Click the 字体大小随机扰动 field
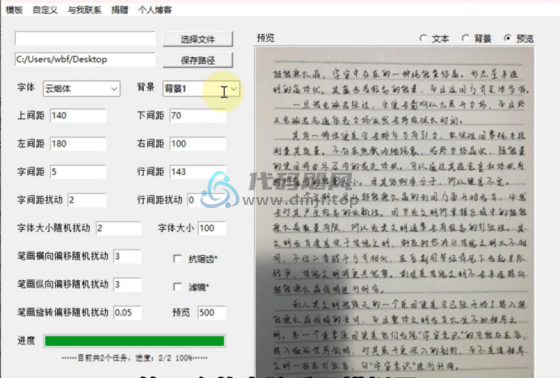Viewport: 560px width, 379px height. pyautogui.click(x=119, y=228)
